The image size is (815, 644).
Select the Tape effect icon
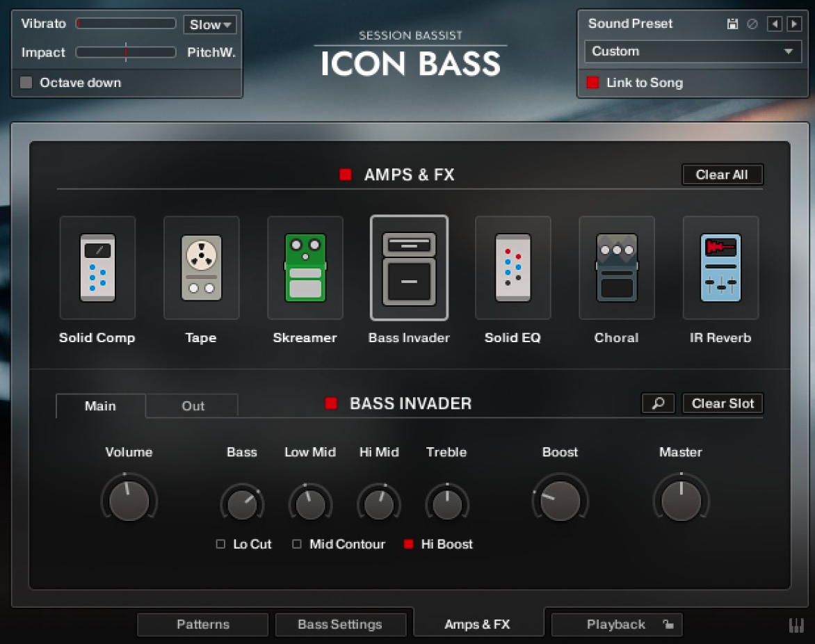click(x=201, y=268)
